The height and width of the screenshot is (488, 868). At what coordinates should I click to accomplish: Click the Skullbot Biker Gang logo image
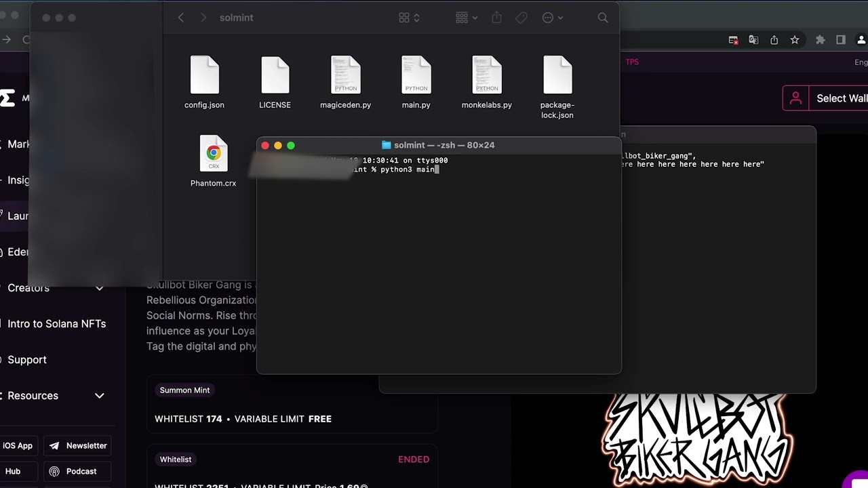[x=697, y=441]
